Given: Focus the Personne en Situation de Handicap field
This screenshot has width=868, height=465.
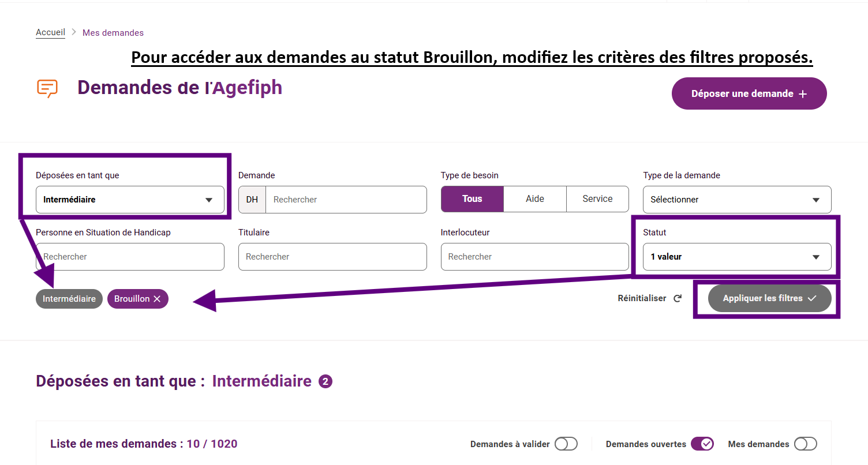Looking at the screenshot, I should [x=130, y=257].
